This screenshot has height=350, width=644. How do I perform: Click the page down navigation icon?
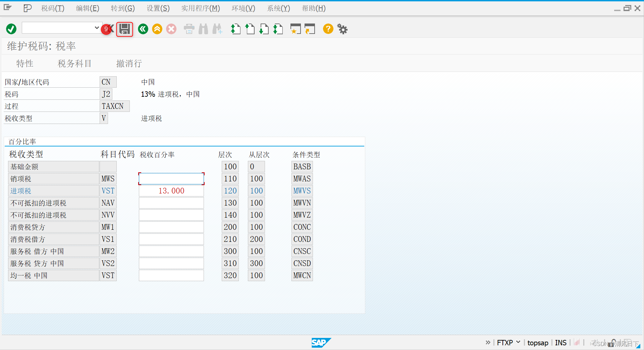click(x=264, y=29)
